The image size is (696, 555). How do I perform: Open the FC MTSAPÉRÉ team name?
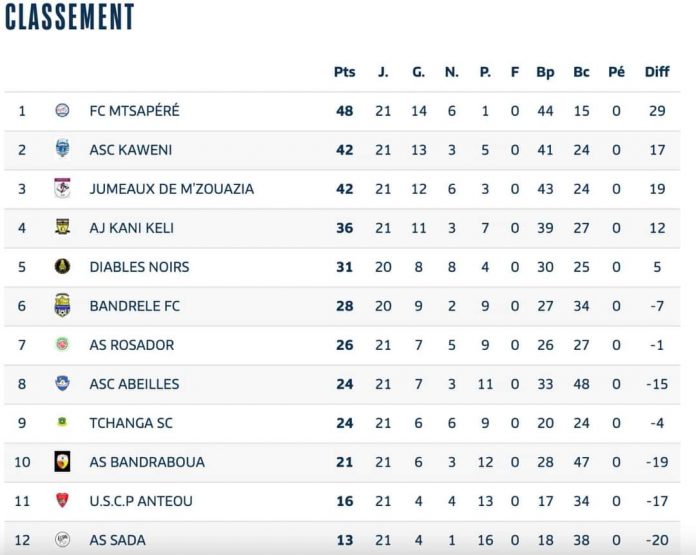point(134,111)
